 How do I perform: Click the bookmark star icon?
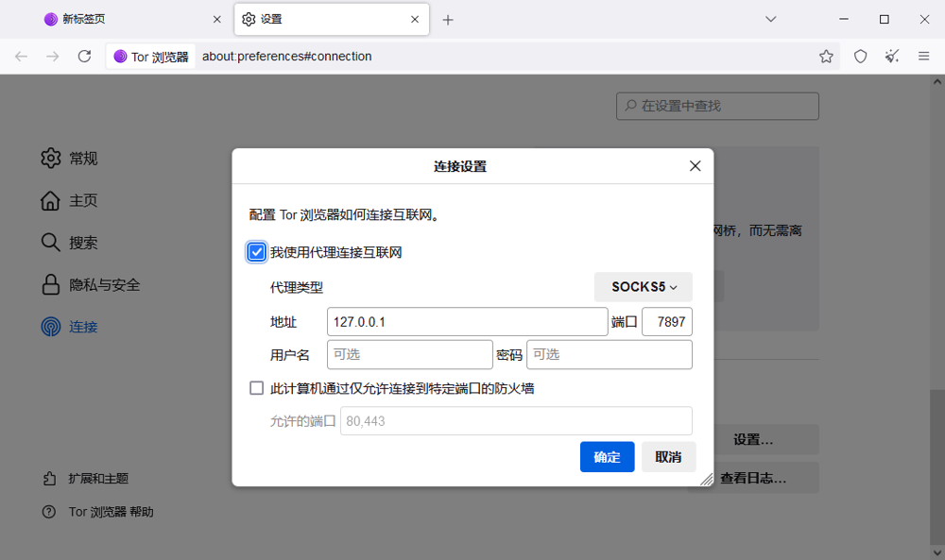click(826, 57)
